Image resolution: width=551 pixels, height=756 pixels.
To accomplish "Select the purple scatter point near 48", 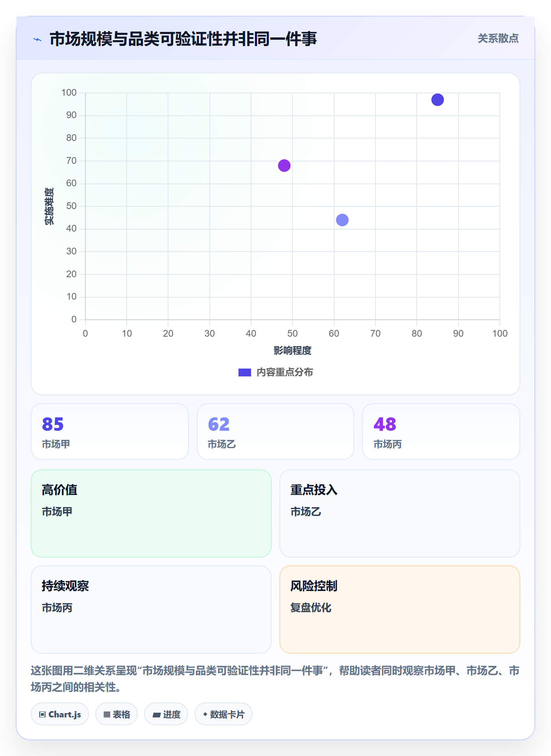I will 284,166.
